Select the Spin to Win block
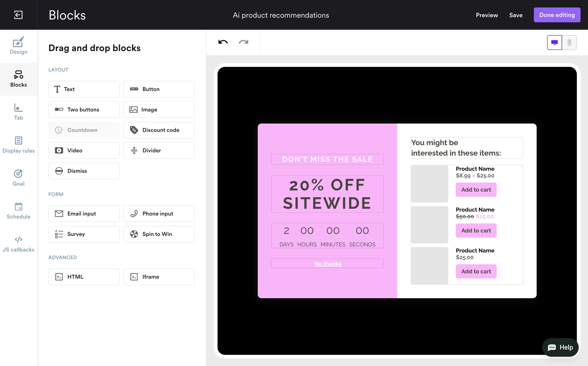Image resolution: width=588 pixels, height=366 pixels. coord(159,234)
